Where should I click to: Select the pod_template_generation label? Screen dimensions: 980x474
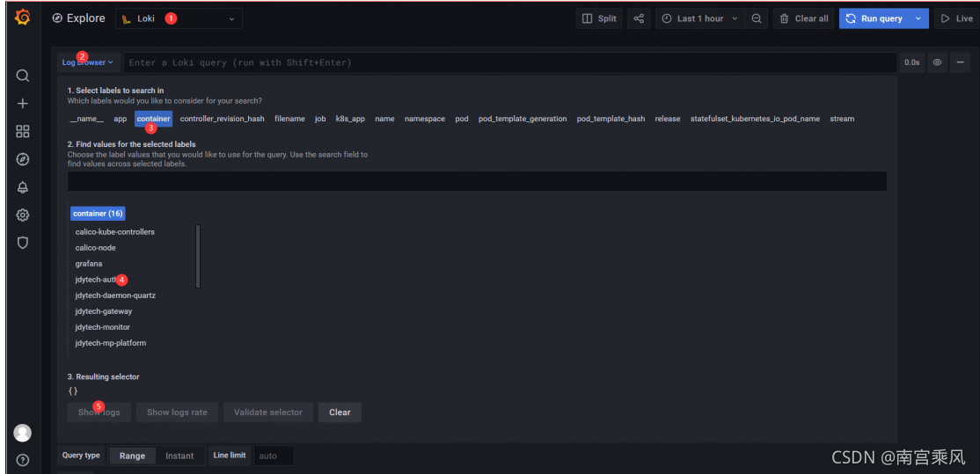pos(523,119)
